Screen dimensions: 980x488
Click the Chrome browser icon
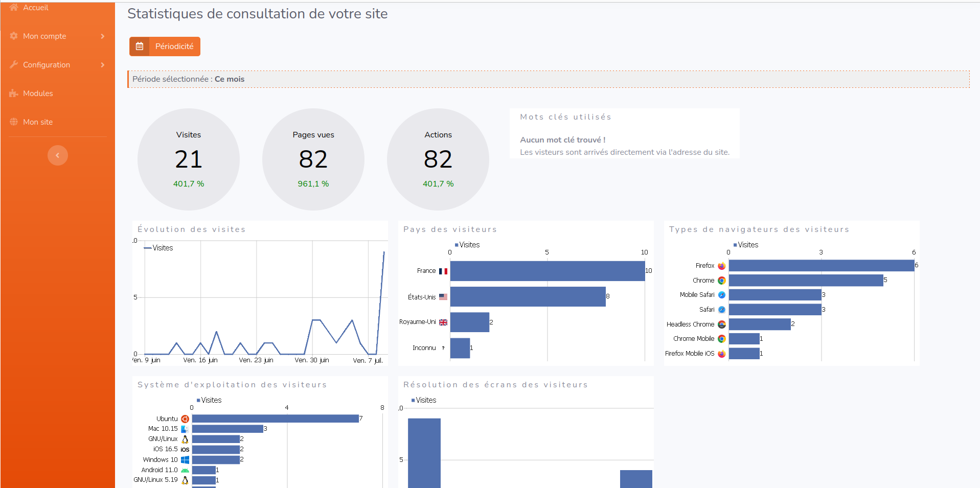click(x=722, y=281)
